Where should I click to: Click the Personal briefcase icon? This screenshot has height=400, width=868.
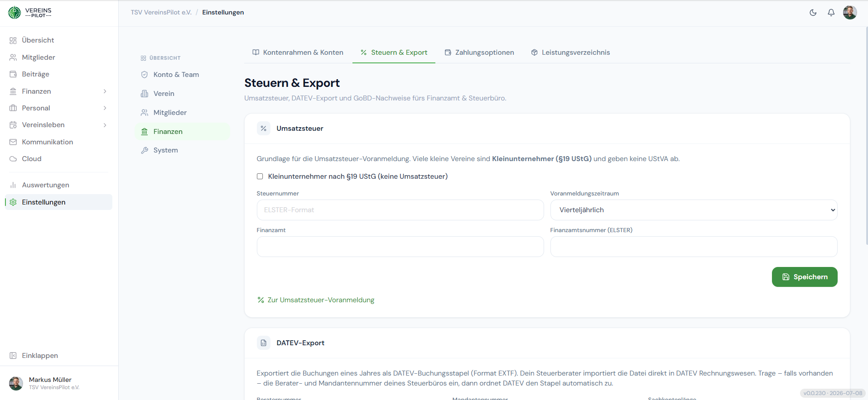coord(13,108)
